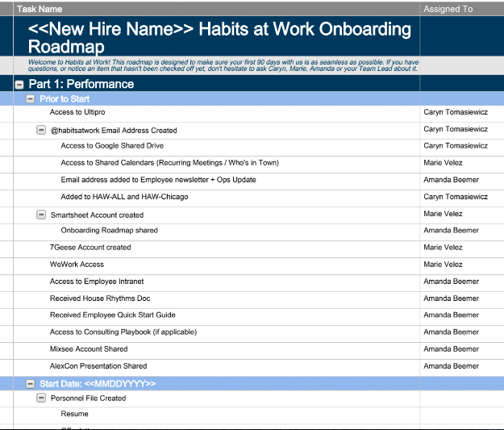The image size is (504, 430).
Task: Select the Access to Employee Intranet task
Action: click(97, 282)
